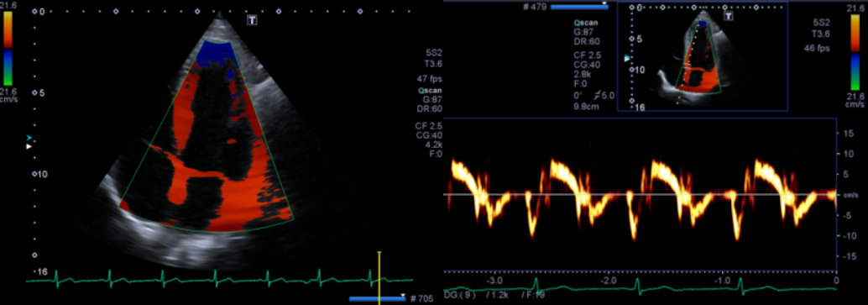
Task: Click the depth 10 marker on left scale
Action: point(41,174)
